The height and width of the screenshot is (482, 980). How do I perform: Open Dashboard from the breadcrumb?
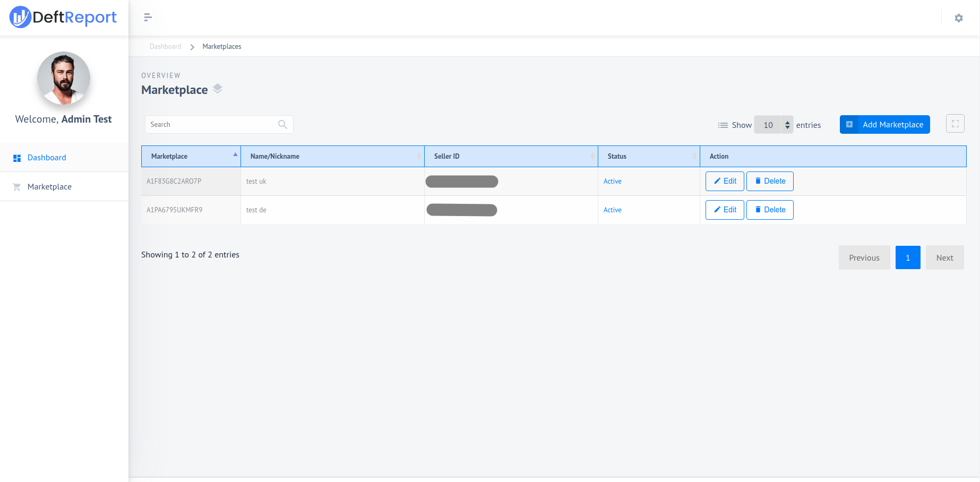(165, 46)
